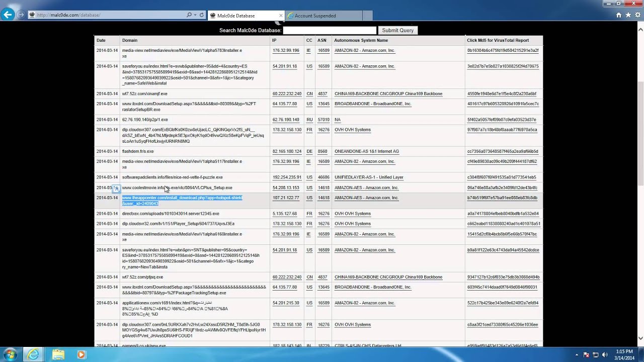The image size is (644, 362).
Task: Click highlighted theappcenter.com install_download domain
Action: coord(182,201)
